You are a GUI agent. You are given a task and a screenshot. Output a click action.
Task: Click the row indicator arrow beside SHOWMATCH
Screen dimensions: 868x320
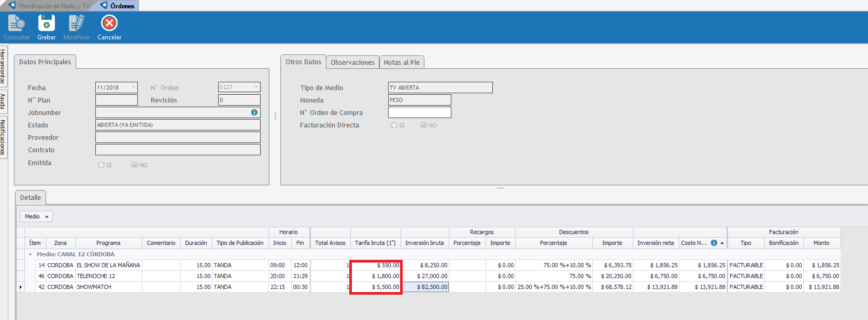[21, 287]
